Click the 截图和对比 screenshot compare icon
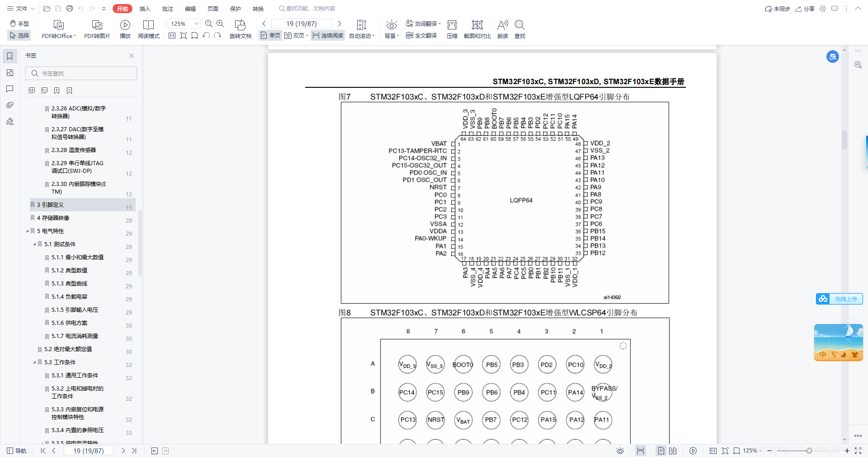Viewport: 868px width, 457px height. (477, 25)
